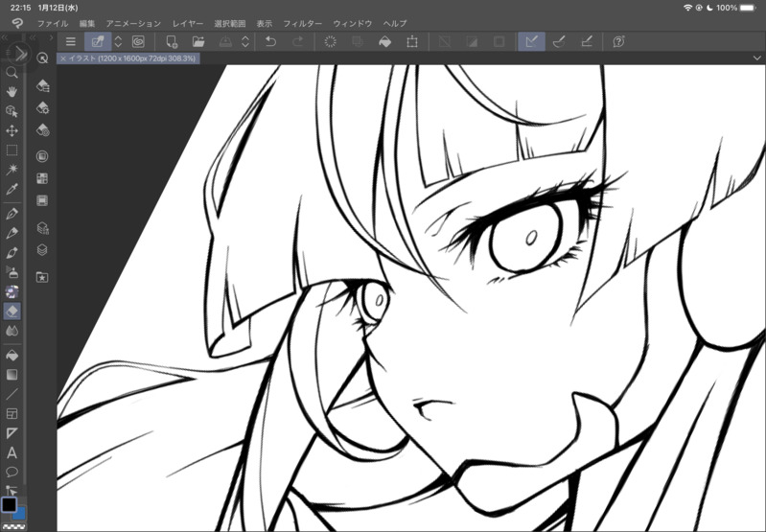Open the Quick Access palette icon
This screenshot has width=766, height=532.
coord(42,58)
